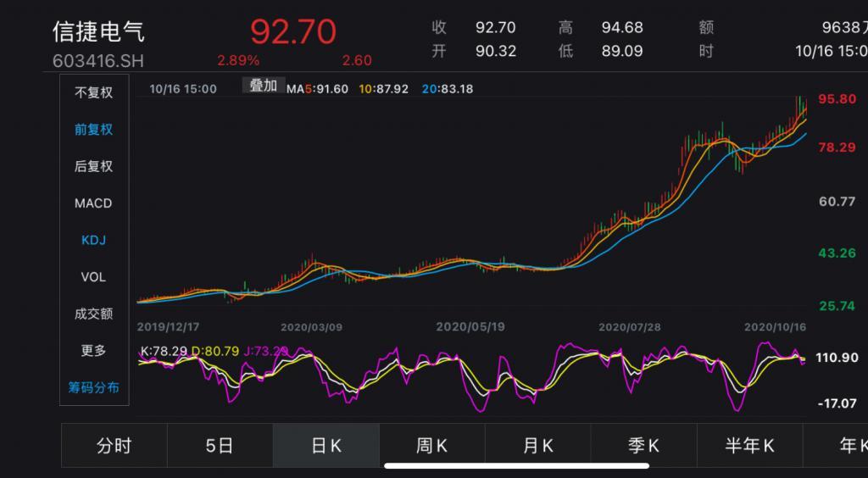The image size is (868, 478).
Task: Tap stock name 信捷电气
Action: pos(98,31)
